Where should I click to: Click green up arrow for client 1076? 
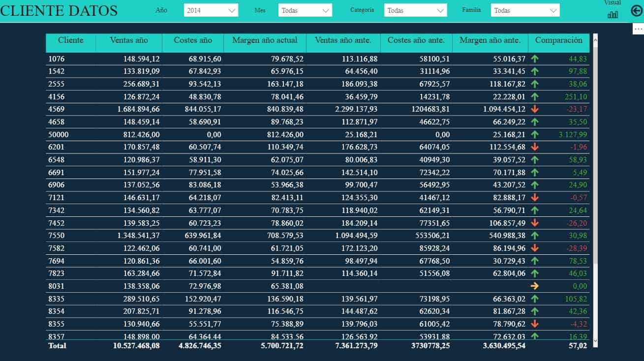pos(535,59)
